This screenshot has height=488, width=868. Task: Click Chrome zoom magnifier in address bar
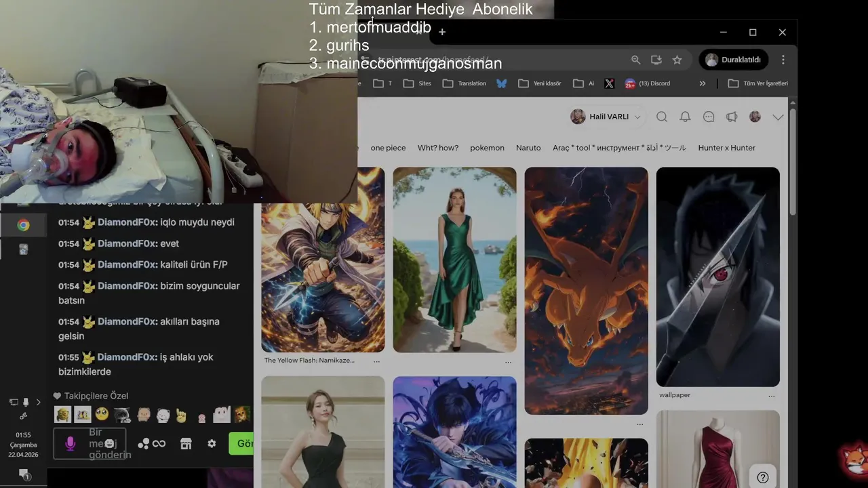(x=635, y=60)
